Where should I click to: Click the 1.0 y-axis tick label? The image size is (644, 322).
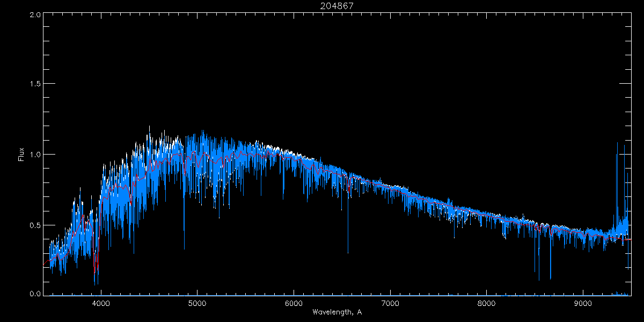pos(33,155)
